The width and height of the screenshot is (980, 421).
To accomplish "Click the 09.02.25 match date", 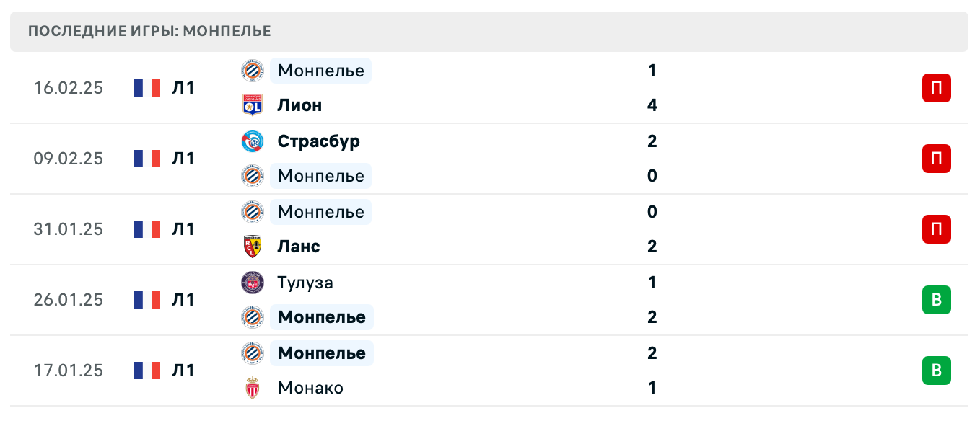I will 69,159.
